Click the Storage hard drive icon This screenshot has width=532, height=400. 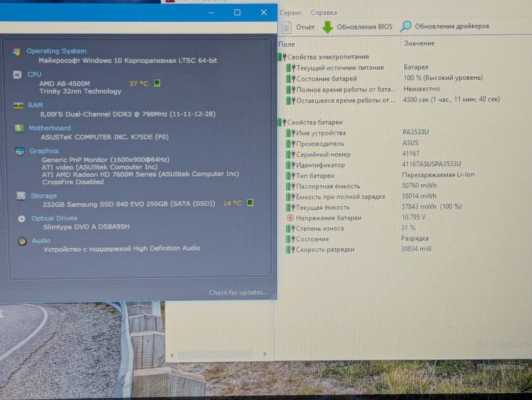[21, 196]
